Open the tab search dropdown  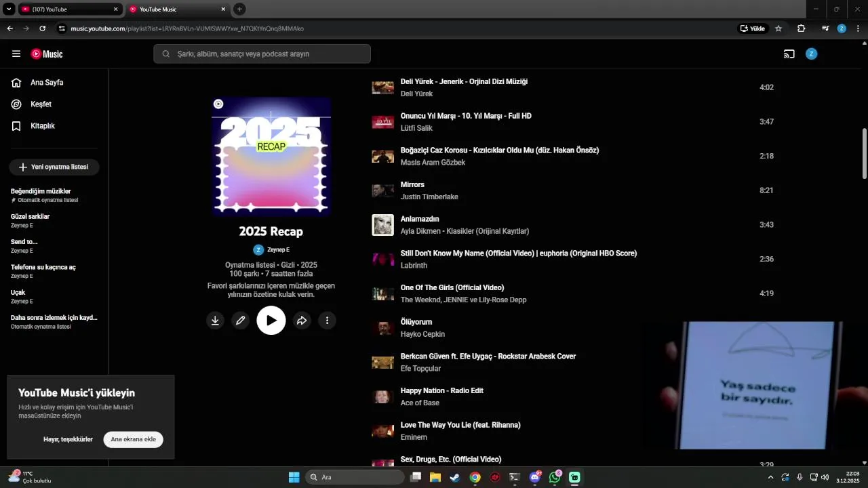(9, 9)
